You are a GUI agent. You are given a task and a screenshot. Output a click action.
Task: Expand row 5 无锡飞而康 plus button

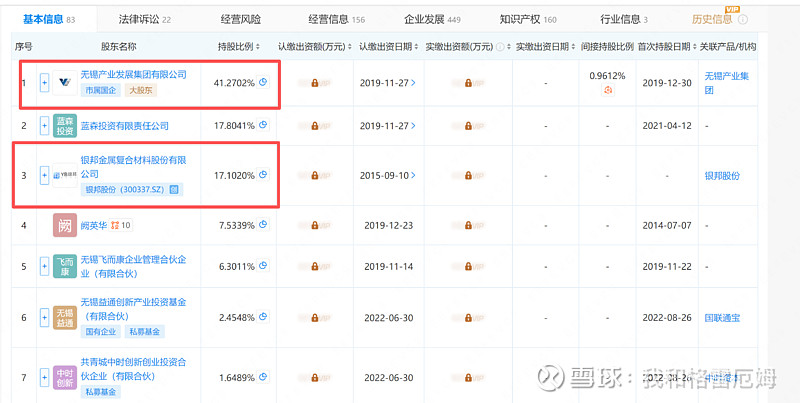(x=44, y=266)
